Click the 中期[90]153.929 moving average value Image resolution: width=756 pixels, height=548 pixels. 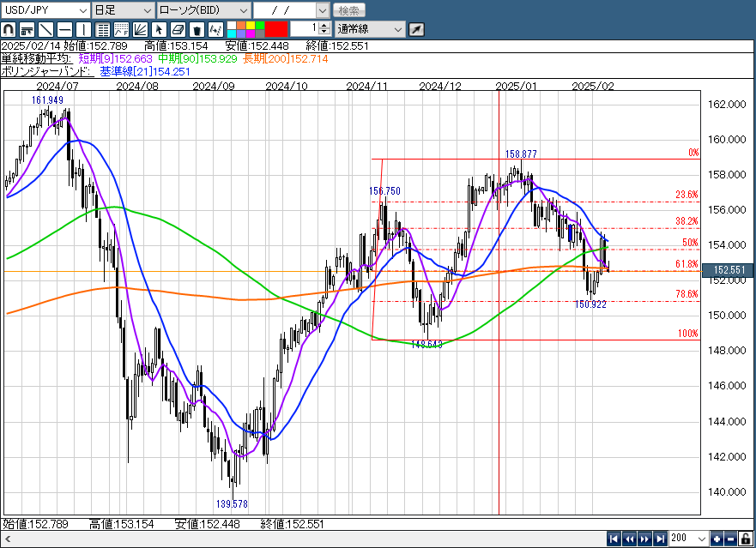point(197,58)
